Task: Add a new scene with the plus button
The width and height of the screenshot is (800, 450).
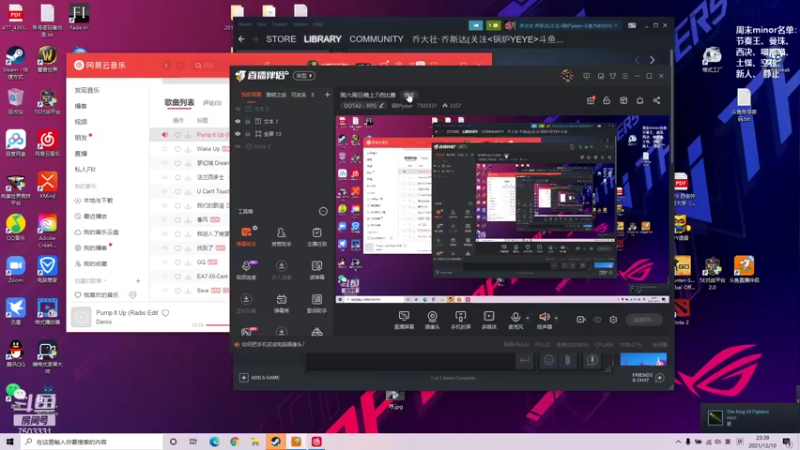Action: click(327, 95)
